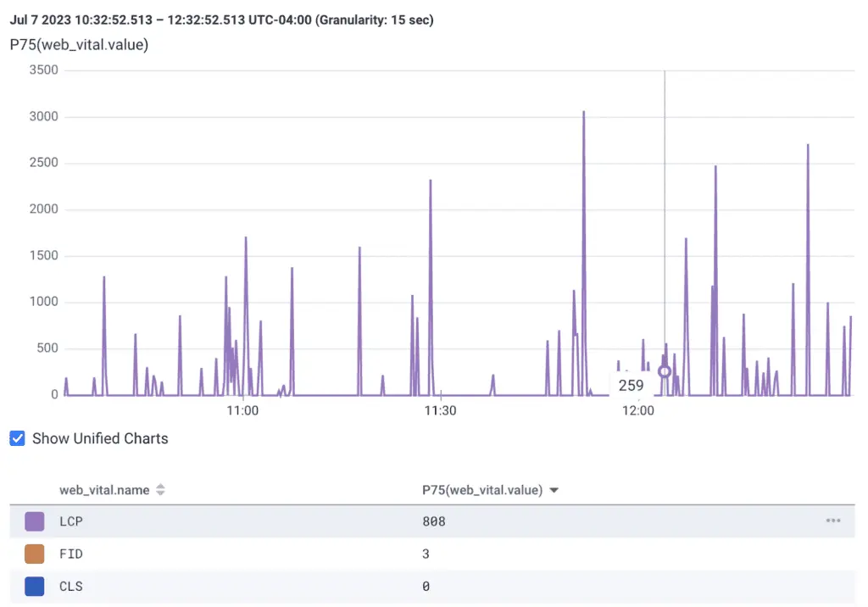Click the sort arrow next to P75(web_vital.value) column

(554, 490)
